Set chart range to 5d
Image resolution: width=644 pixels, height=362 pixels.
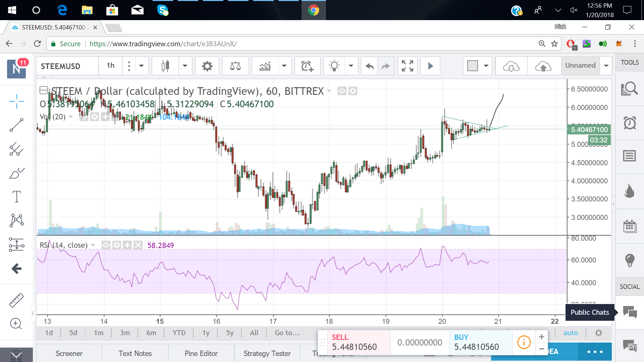click(73, 333)
